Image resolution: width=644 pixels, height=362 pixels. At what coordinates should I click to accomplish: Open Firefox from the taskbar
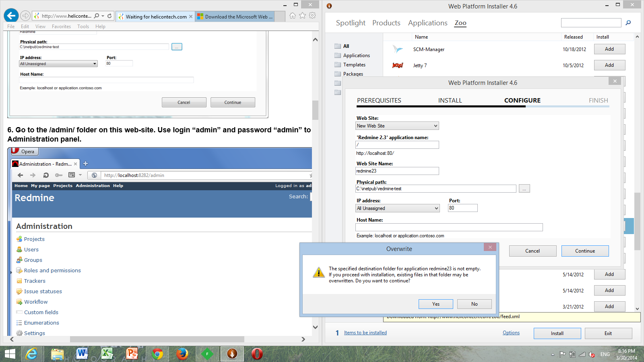[x=182, y=354]
